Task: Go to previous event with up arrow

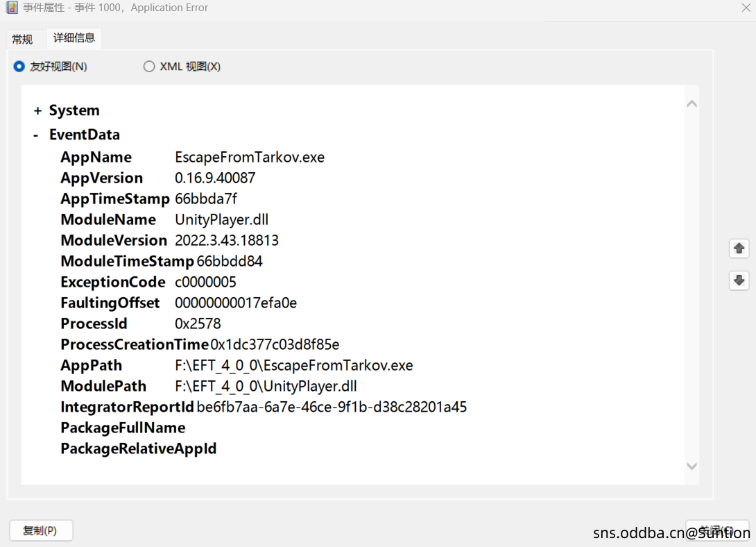Action: point(739,249)
